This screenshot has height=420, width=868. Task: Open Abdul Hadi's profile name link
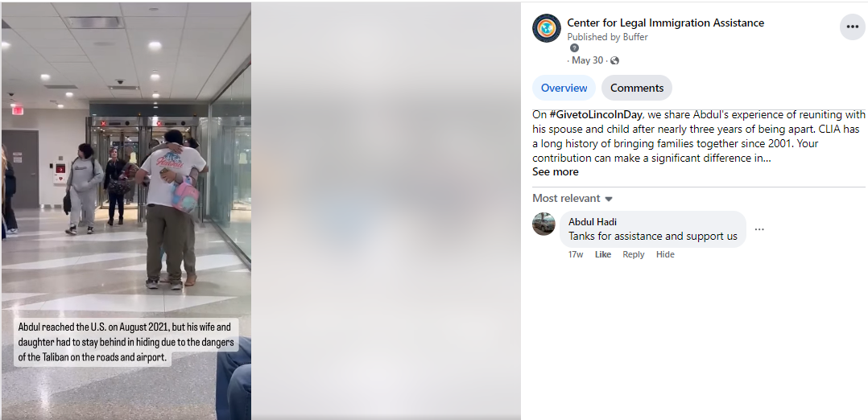(593, 222)
